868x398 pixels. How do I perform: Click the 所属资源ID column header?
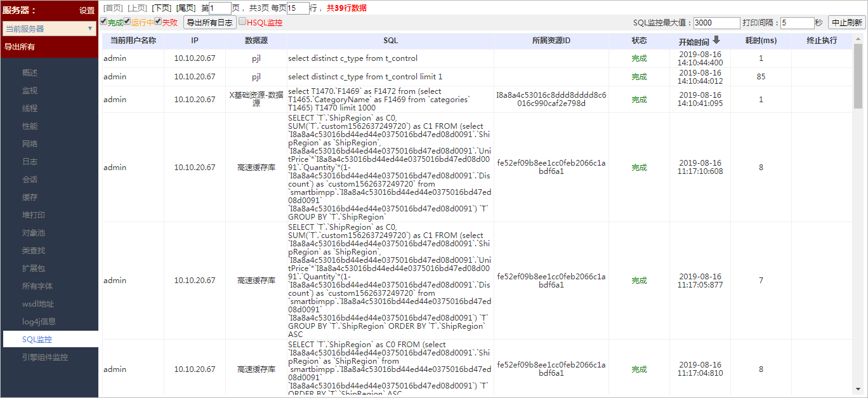pyautogui.click(x=551, y=41)
